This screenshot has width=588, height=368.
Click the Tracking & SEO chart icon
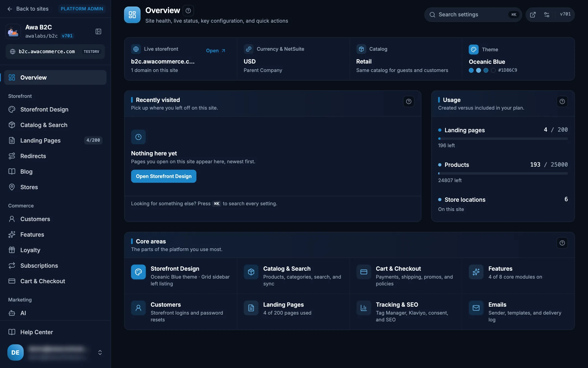point(364,308)
